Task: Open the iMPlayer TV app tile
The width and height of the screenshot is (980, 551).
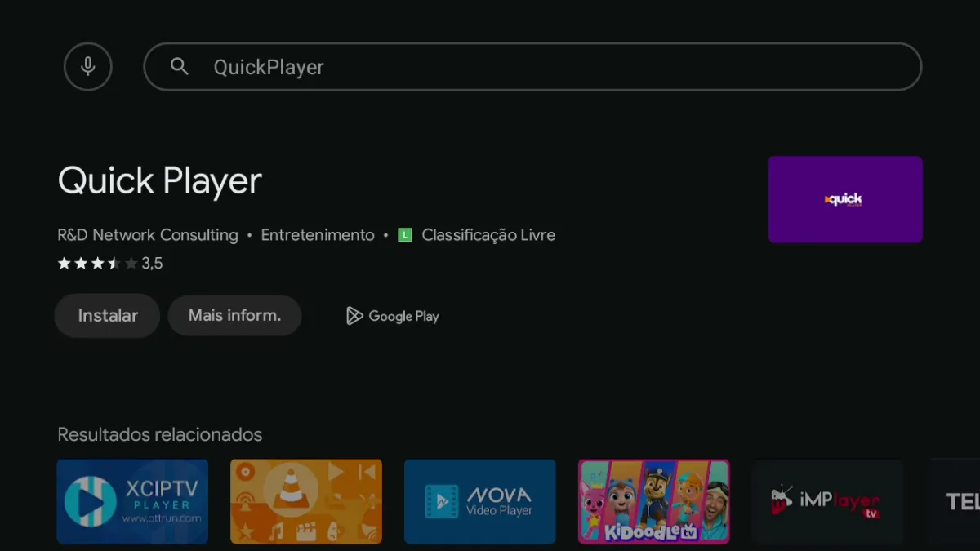Action: click(x=828, y=501)
